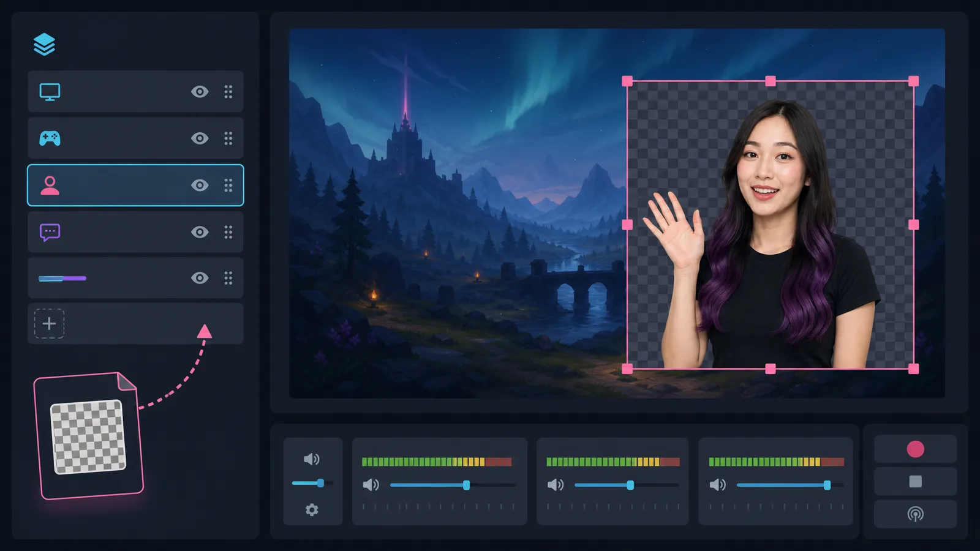Select the blue-purple progress bar source
Image resolution: width=980 pixels, height=551 pixels.
pos(135,278)
